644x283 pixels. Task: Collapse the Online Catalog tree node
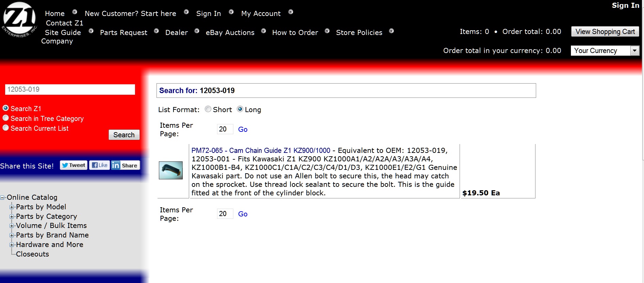pos(3,197)
